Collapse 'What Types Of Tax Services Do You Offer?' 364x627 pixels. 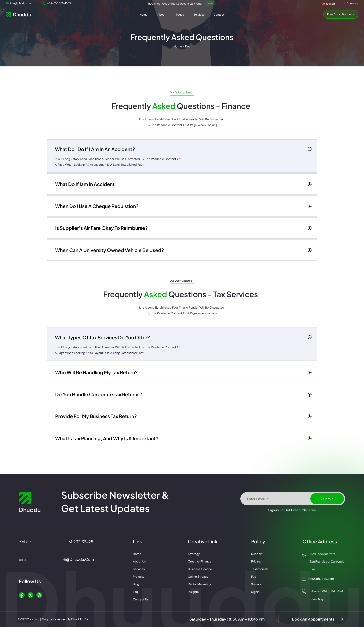310,337
